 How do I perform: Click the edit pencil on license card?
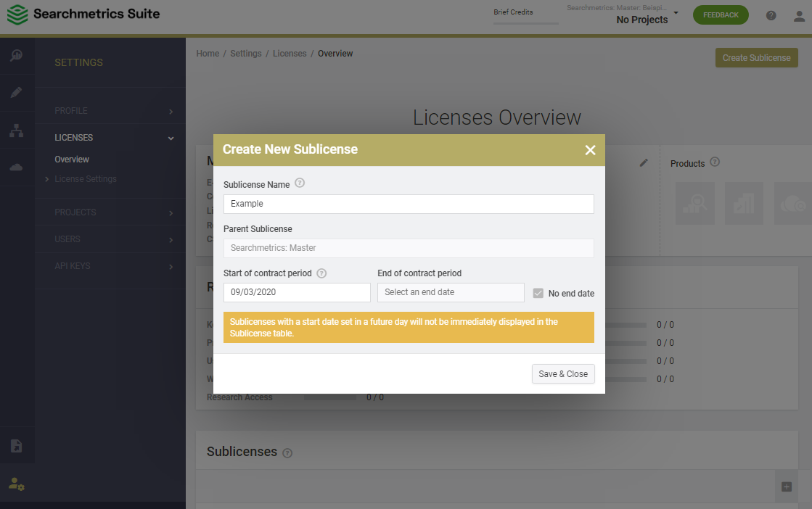pyautogui.click(x=644, y=163)
